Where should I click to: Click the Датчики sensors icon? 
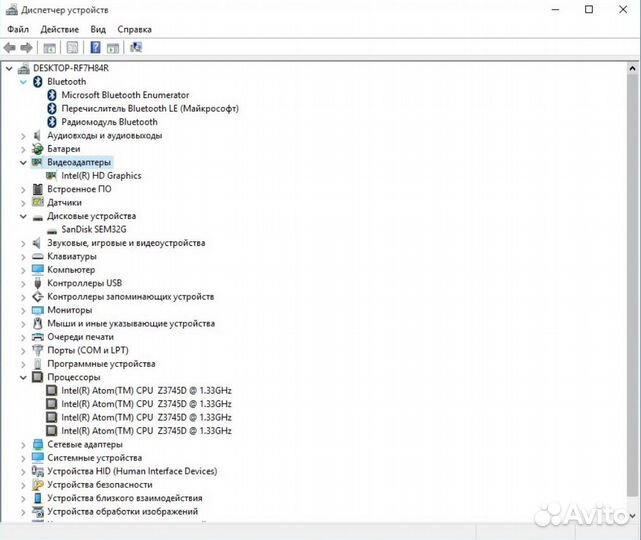[x=38, y=202]
